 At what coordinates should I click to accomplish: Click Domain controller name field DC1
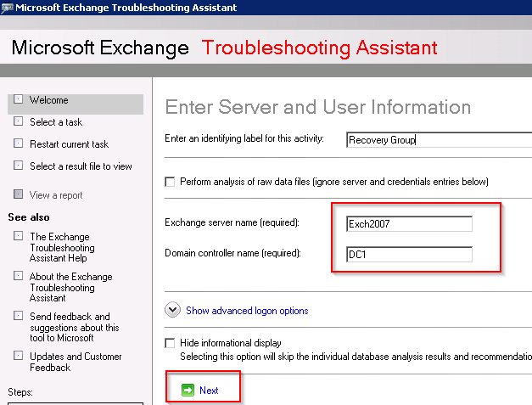point(409,254)
